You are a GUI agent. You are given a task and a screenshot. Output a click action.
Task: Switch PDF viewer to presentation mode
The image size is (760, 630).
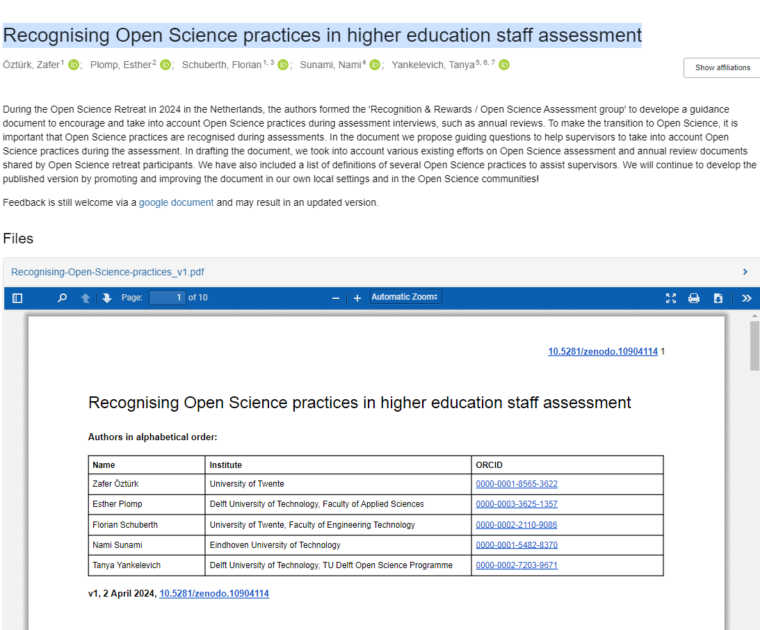click(x=671, y=298)
